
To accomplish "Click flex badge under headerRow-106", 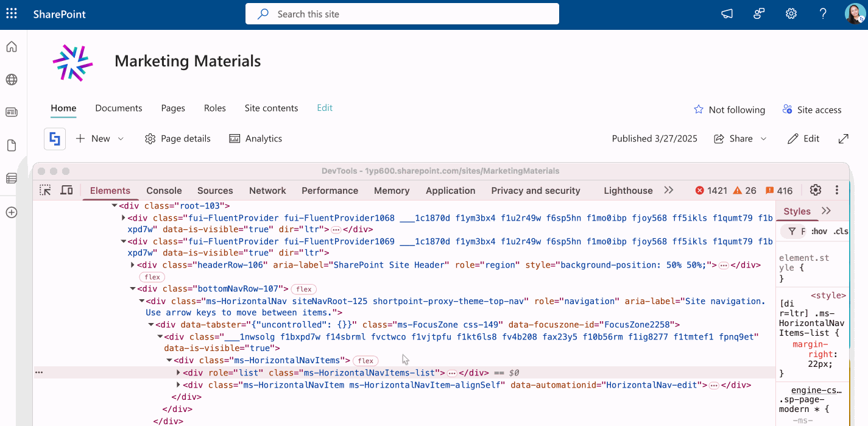I will pos(152,277).
